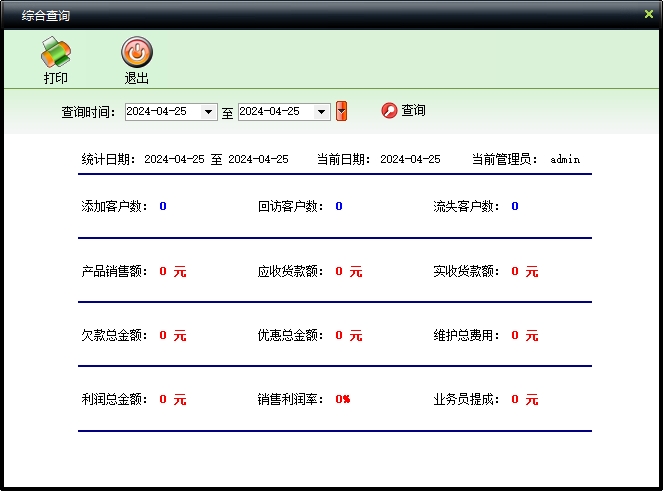Expand the end date dropdown arrow
Screen dimensions: 663x491
[x=322, y=112]
